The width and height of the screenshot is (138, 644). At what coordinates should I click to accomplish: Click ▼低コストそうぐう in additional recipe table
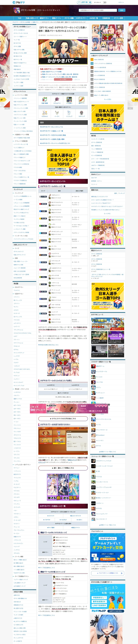(x=75, y=516)
